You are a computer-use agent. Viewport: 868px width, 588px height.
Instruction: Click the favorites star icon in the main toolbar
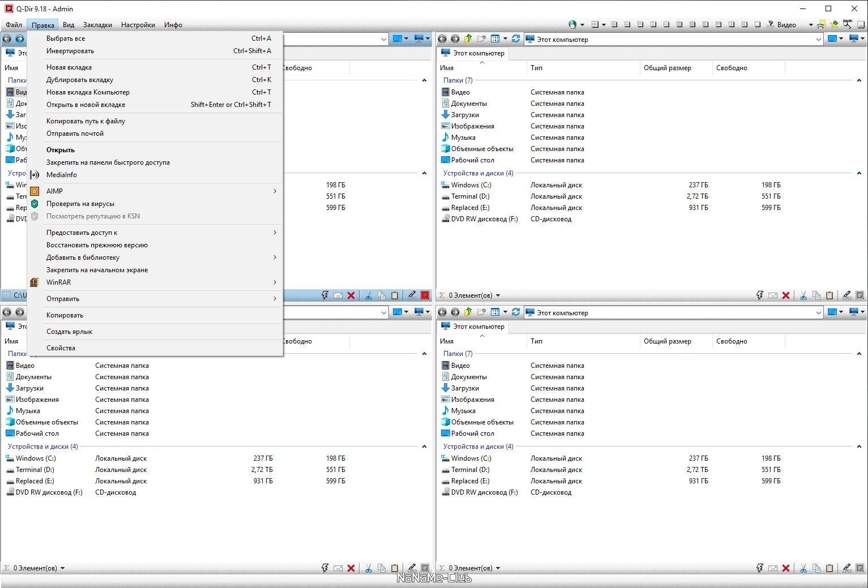[834, 24]
